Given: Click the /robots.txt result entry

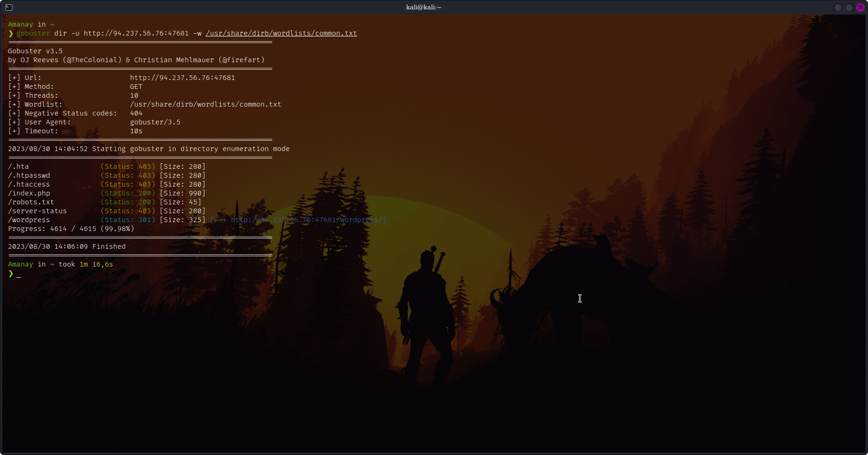Looking at the screenshot, I should 31,202.
